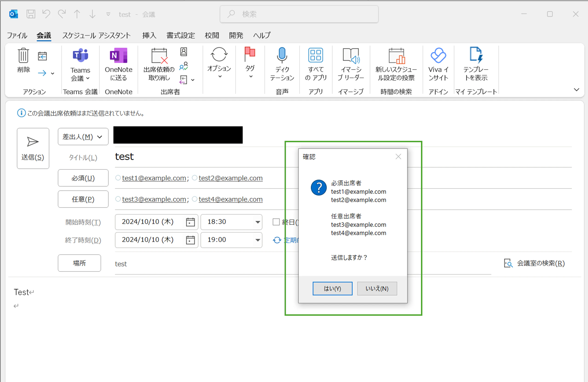Click the 検索 search box
This screenshot has height=382, width=588.
click(x=299, y=14)
